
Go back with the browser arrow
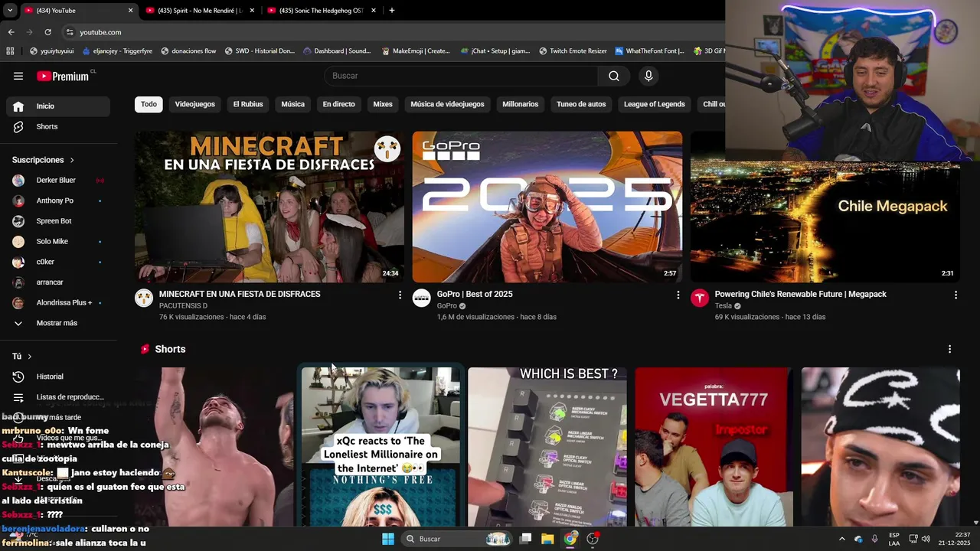(x=11, y=32)
